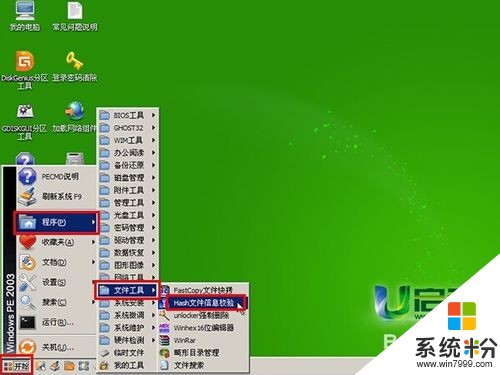Open the 办公阅读 folder entry
The width and height of the screenshot is (500, 375).
128,153
